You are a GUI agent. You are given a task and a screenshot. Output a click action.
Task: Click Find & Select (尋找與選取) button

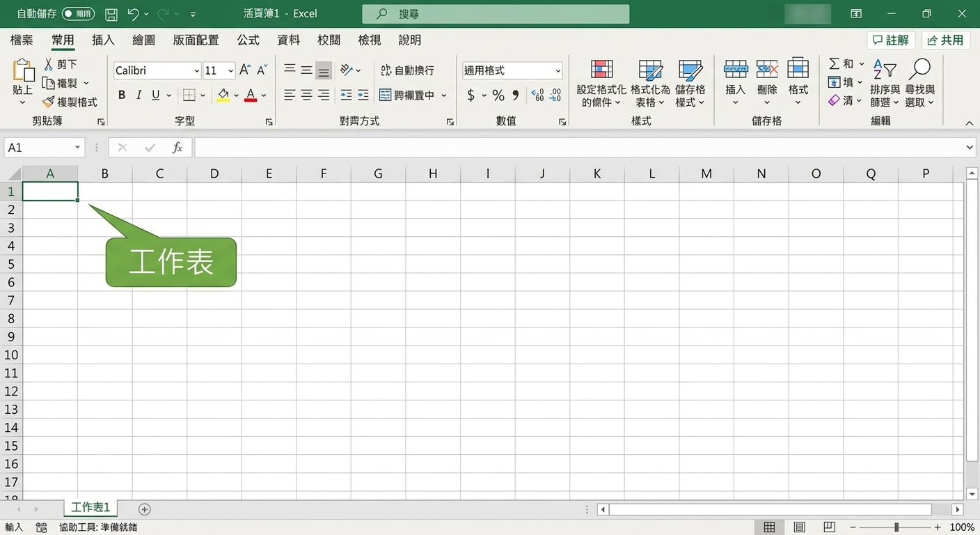(919, 83)
